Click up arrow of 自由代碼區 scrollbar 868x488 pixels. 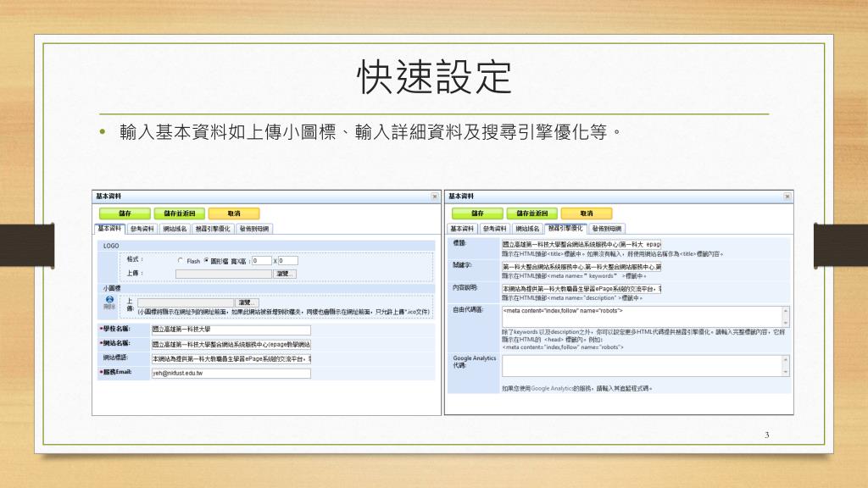point(786,310)
